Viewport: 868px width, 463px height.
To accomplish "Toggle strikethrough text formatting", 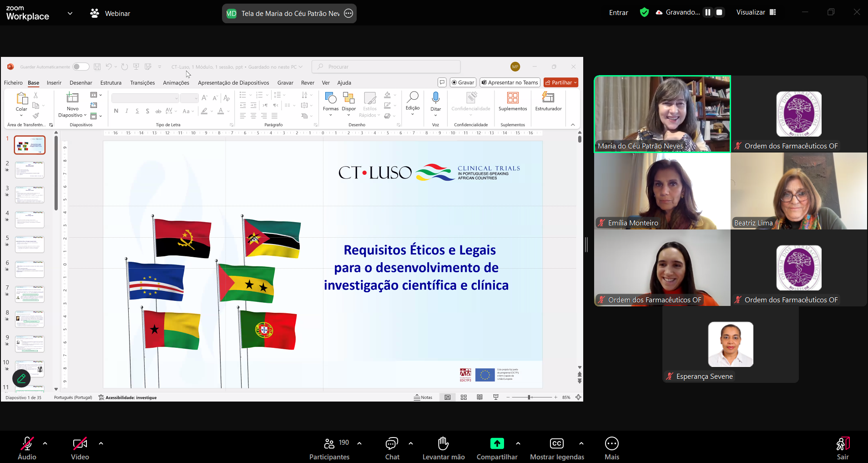I will pos(158,111).
